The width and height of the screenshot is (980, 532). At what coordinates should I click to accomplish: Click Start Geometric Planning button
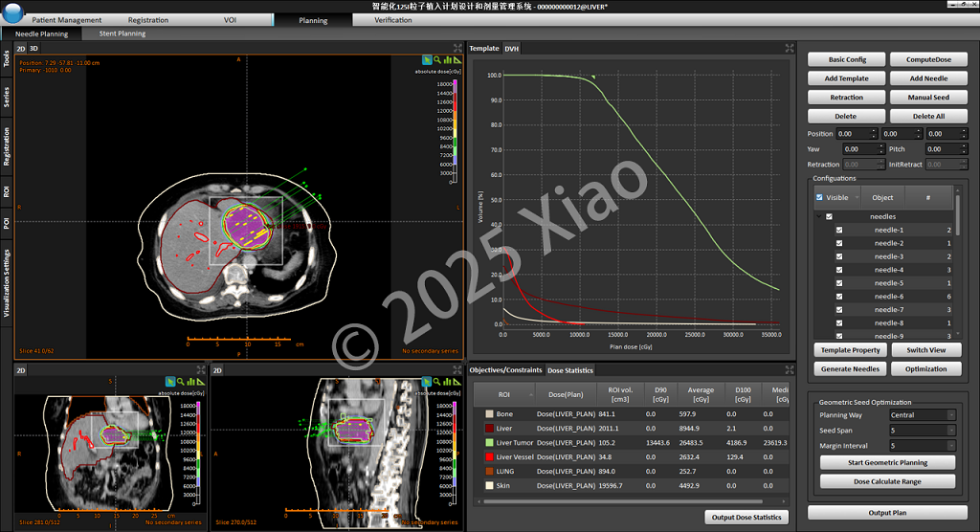tap(887, 462)
